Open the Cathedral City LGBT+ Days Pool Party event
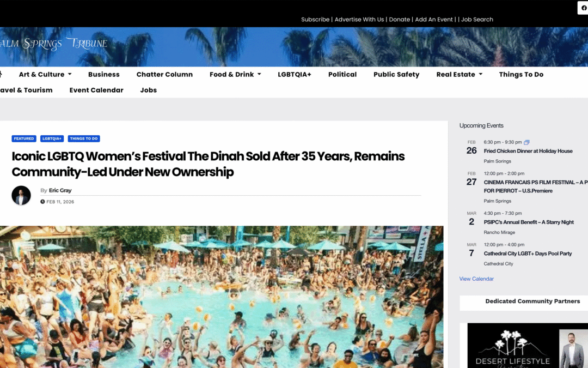 tap(528, 254)
